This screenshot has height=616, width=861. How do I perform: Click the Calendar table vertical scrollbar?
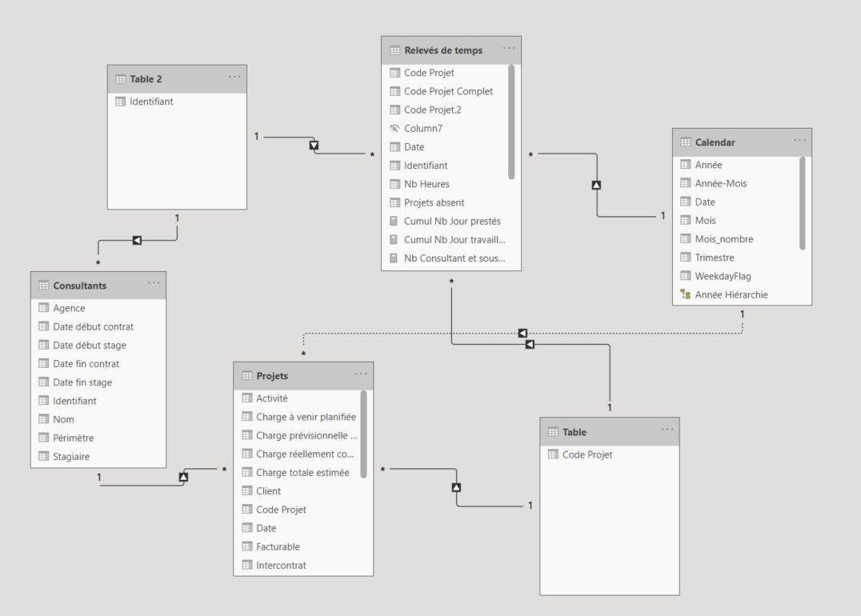pos(803,203)
